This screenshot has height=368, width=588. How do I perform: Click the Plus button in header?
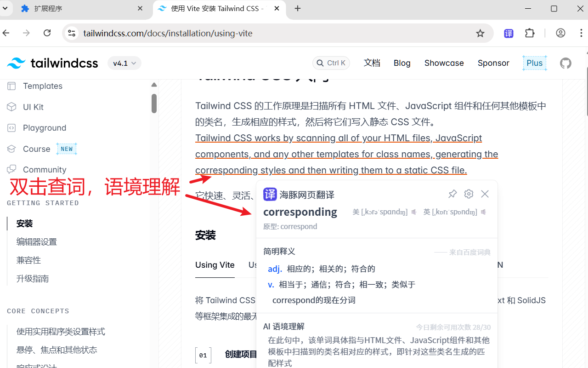534,63
